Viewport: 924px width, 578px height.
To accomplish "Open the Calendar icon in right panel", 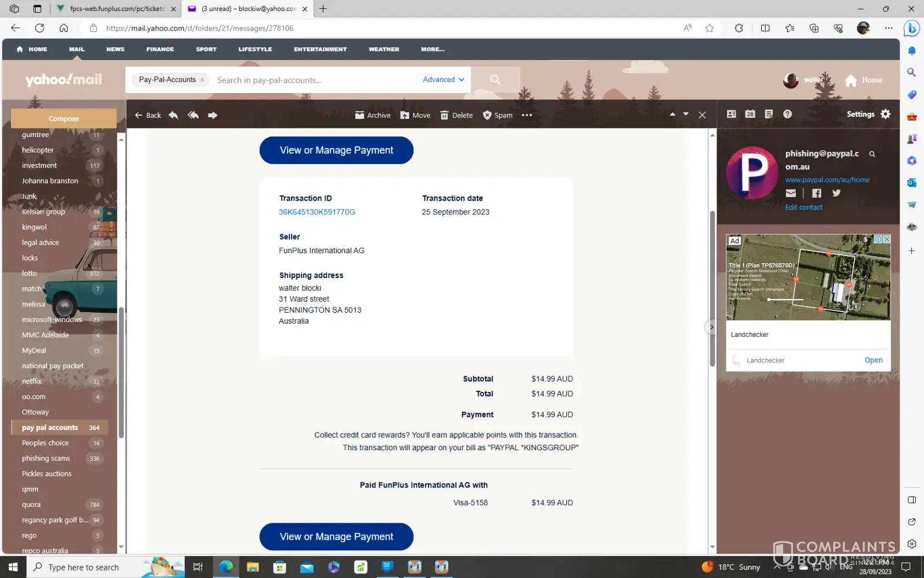I will click(750, 114).
